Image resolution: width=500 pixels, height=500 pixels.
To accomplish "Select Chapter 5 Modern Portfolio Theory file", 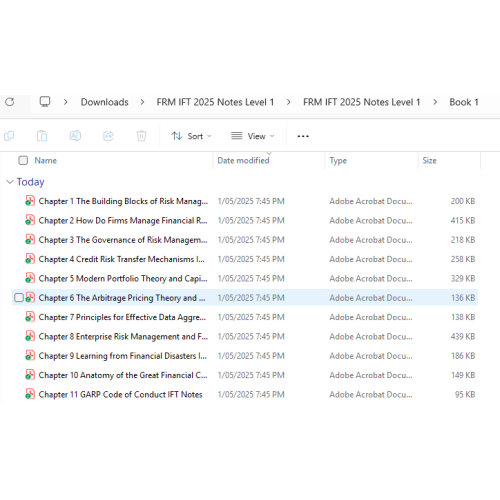I will (x=123, y=279).
